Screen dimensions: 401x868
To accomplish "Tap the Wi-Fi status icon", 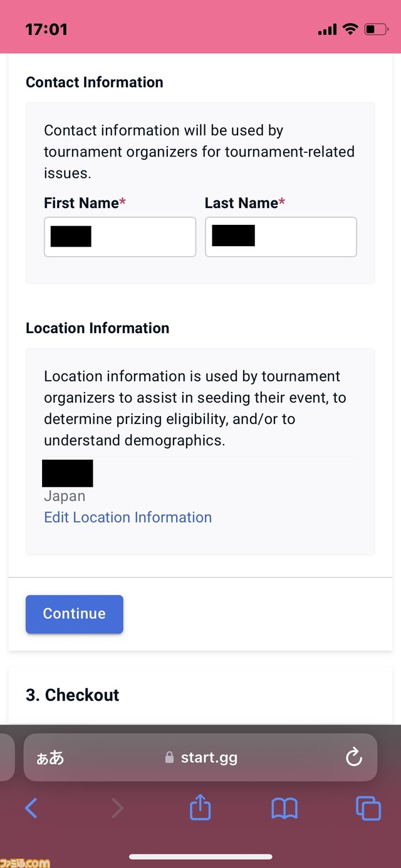I will (350, 29).
